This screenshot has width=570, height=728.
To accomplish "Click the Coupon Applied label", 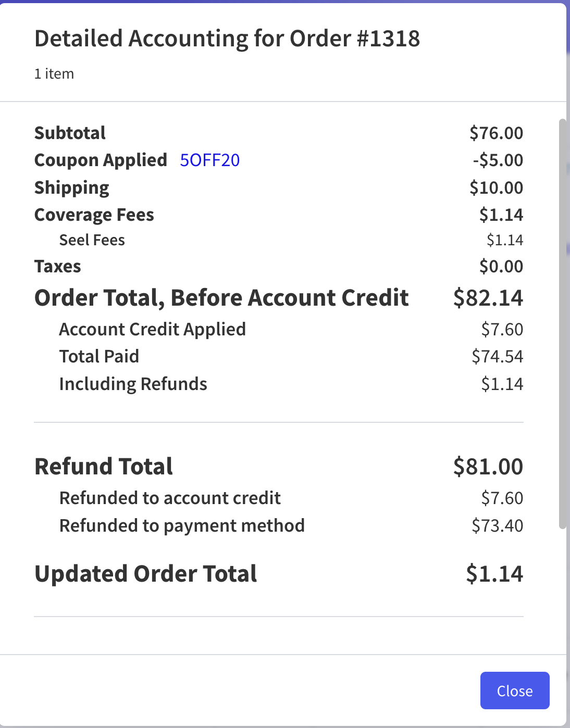I will (101, 160).
